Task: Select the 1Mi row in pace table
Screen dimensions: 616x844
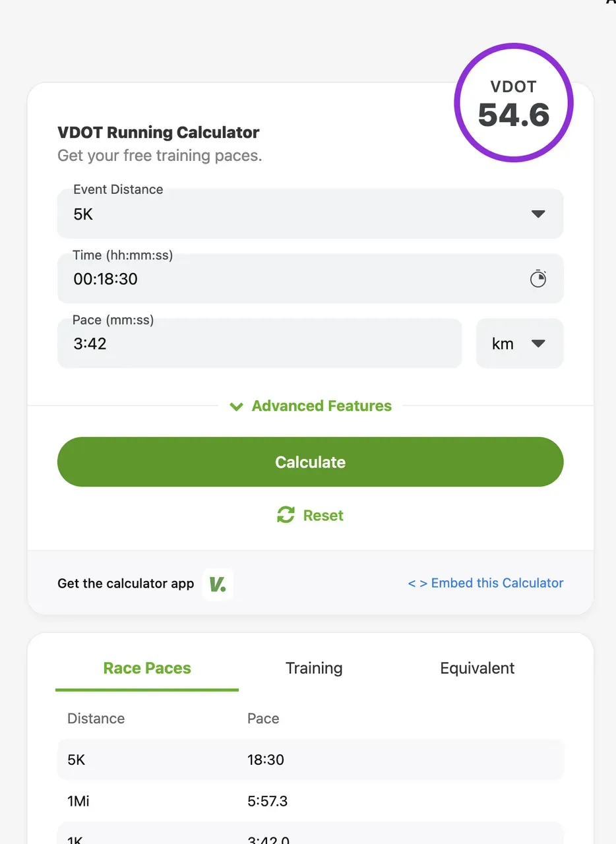Action: (x=310, y=801)
